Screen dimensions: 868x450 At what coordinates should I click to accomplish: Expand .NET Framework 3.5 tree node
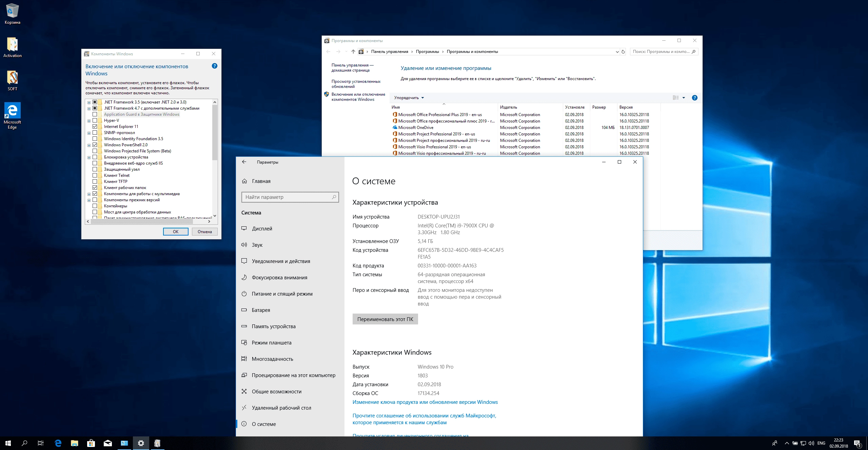coord(89,102)
